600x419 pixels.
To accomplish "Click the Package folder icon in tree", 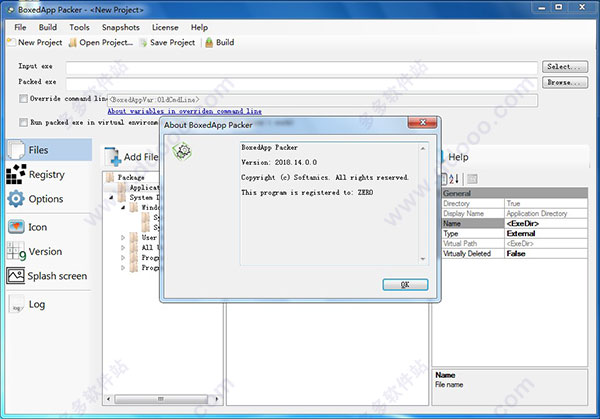I will click(110, 177).
